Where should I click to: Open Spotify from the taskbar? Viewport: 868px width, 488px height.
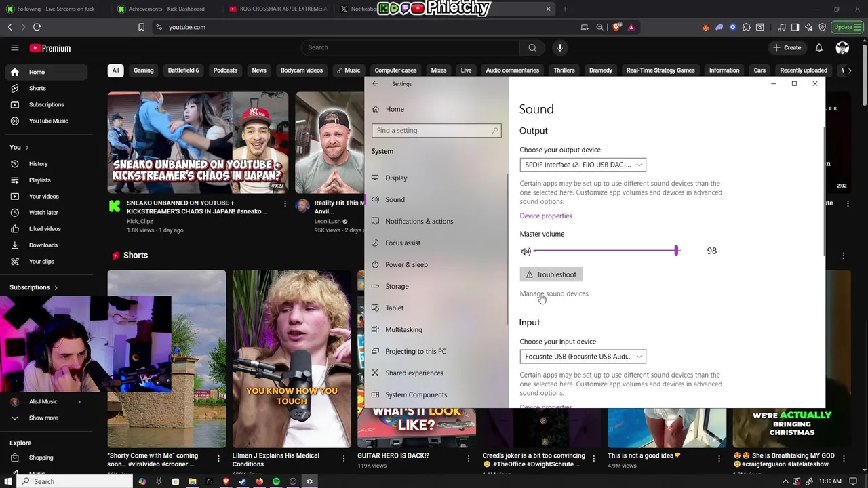[276, 481]
